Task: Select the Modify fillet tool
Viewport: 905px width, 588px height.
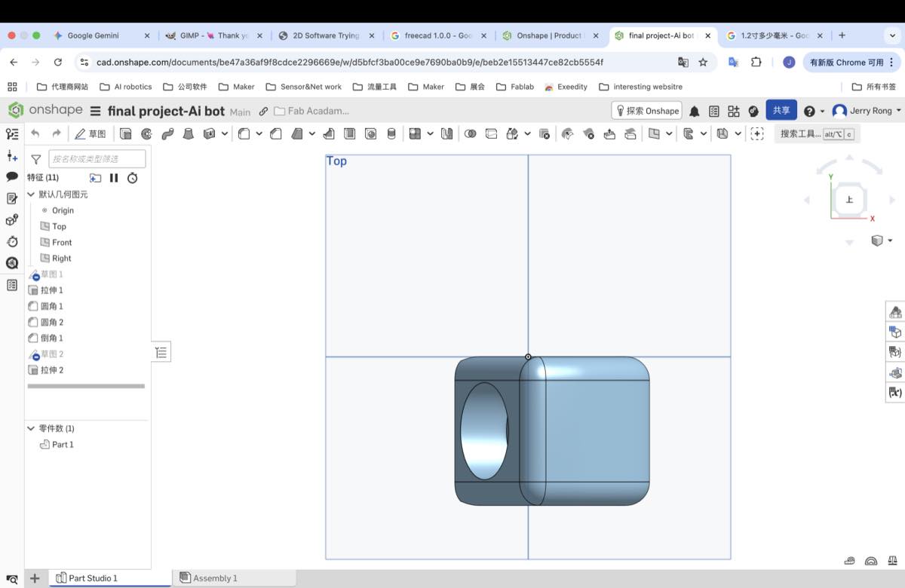Action: (568, 134)
